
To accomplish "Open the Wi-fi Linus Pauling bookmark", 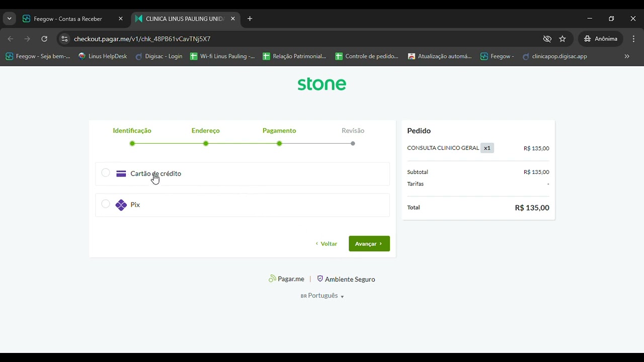I will [x=222, y=56].
